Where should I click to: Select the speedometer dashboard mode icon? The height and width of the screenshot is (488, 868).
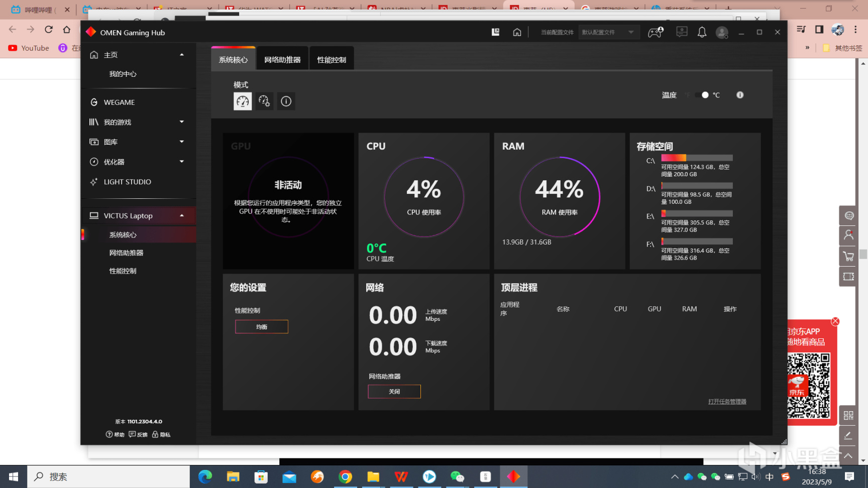point(243,101)
